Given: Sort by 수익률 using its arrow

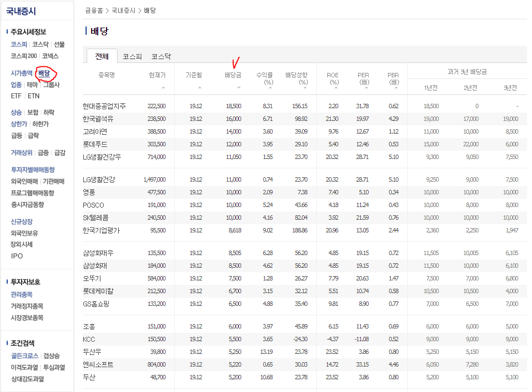Looking at the screenshot, I should click(x=270, y=88).
